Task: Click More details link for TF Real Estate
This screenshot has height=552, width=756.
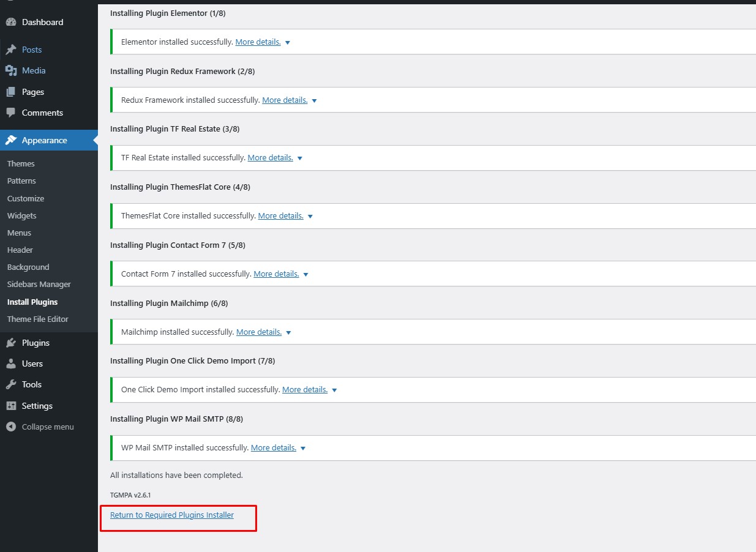Action: point(270,157)
